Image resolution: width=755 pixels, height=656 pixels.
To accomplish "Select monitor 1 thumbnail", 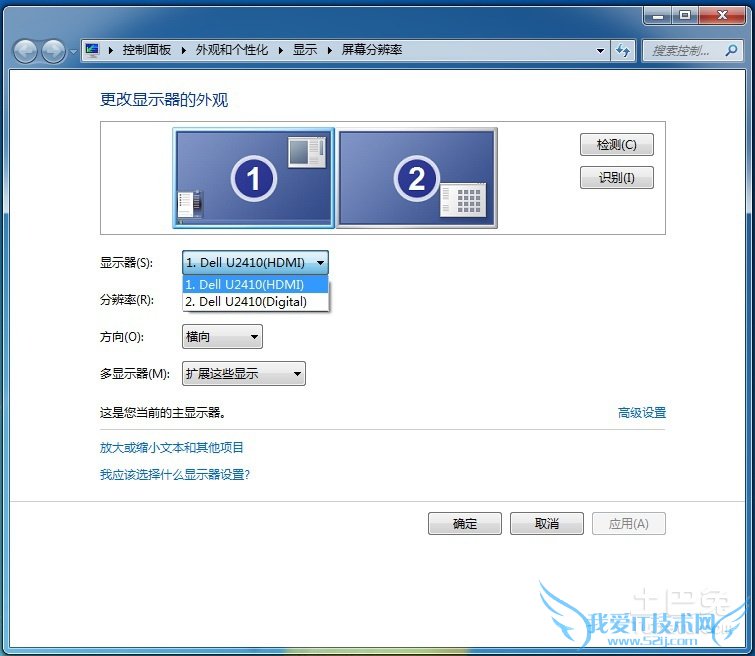I will click(253, 178).
